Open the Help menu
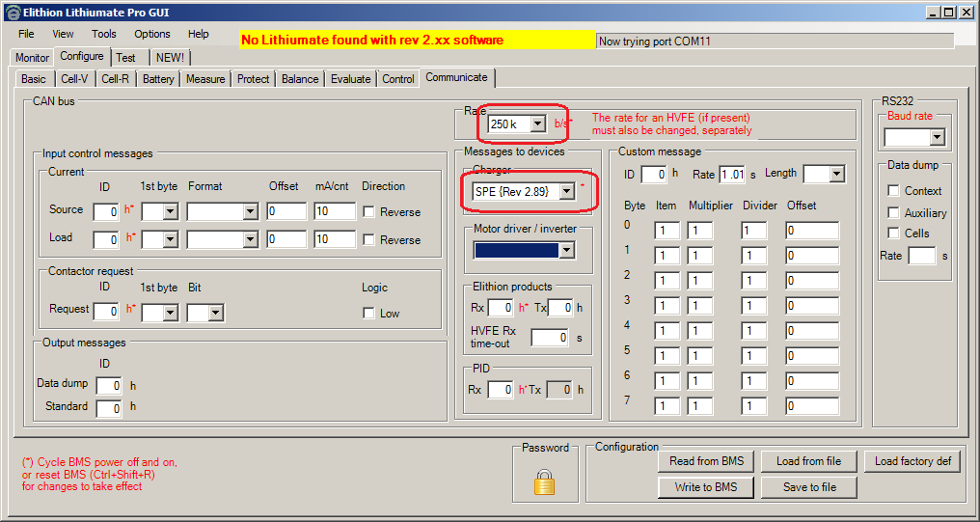The width and height of the screenshot is (980, 522). pyautogui.click(x=198, y=34)
